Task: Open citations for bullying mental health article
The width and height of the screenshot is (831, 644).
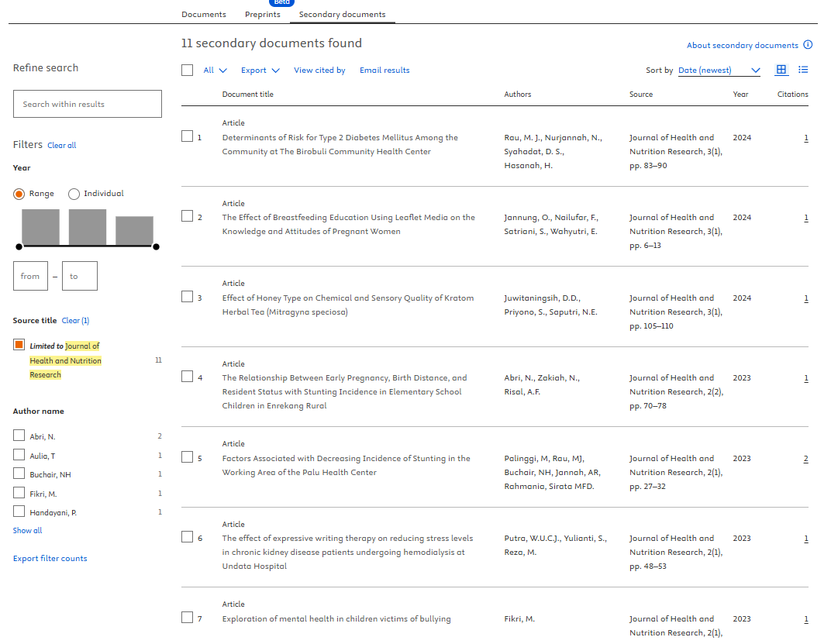Action: point(806,619)
